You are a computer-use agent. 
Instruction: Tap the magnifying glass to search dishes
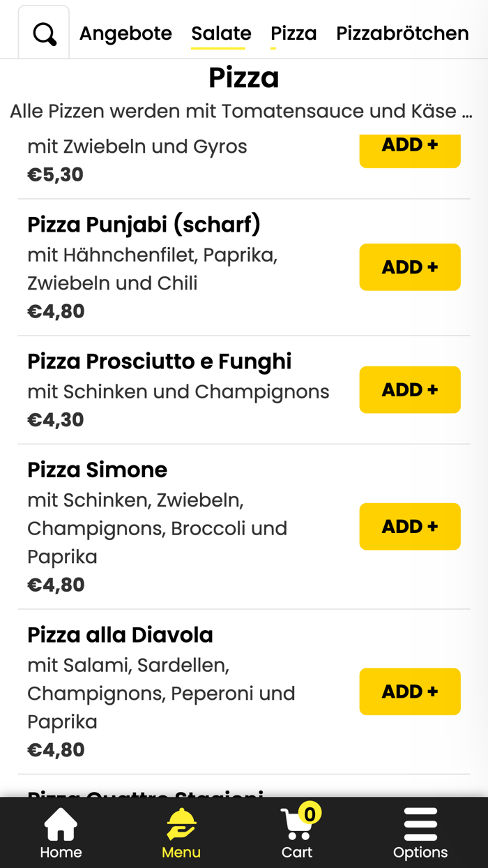tap(43, 31)
